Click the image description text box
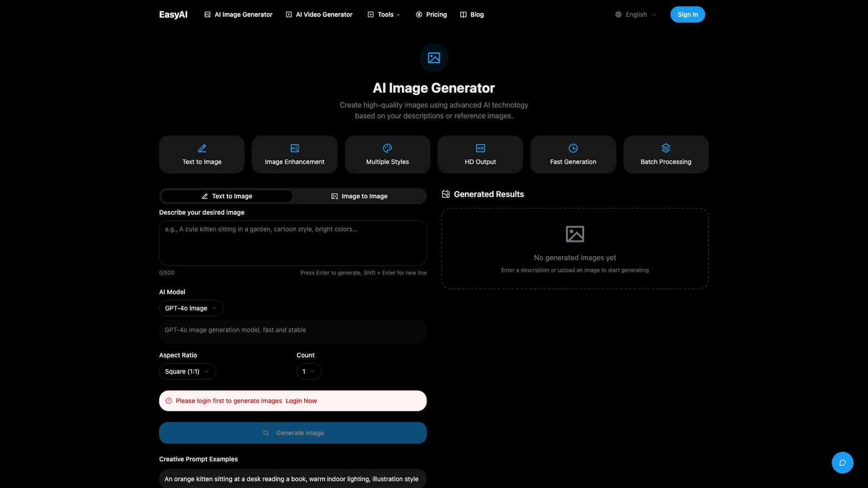Viewport: 868px width, 488px height. coord(293,243)
